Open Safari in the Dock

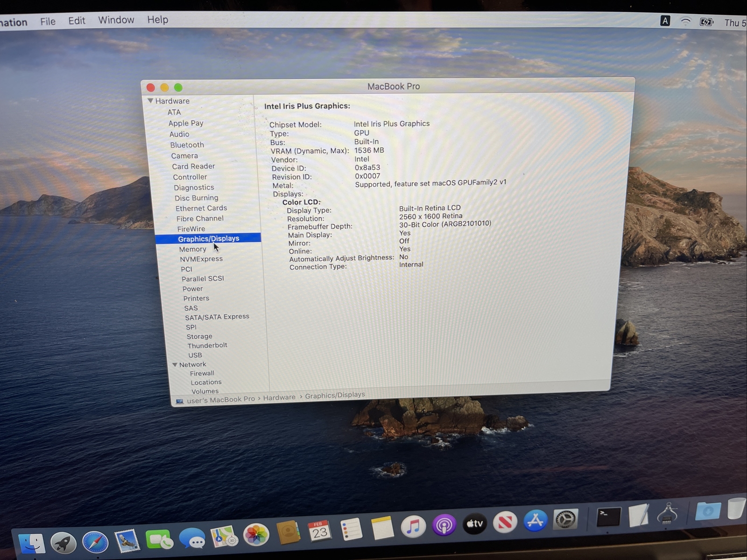(x=95, y=542)
